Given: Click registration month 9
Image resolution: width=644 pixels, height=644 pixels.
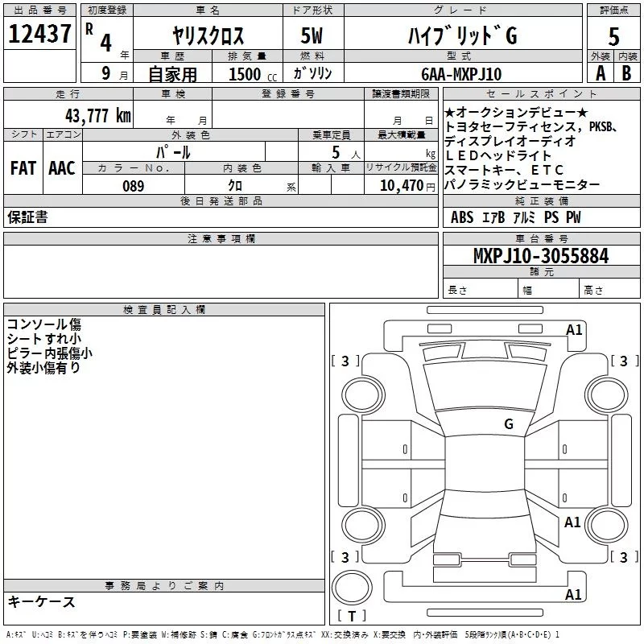Looking at the screenshot, I should click(x=106, y=73).
